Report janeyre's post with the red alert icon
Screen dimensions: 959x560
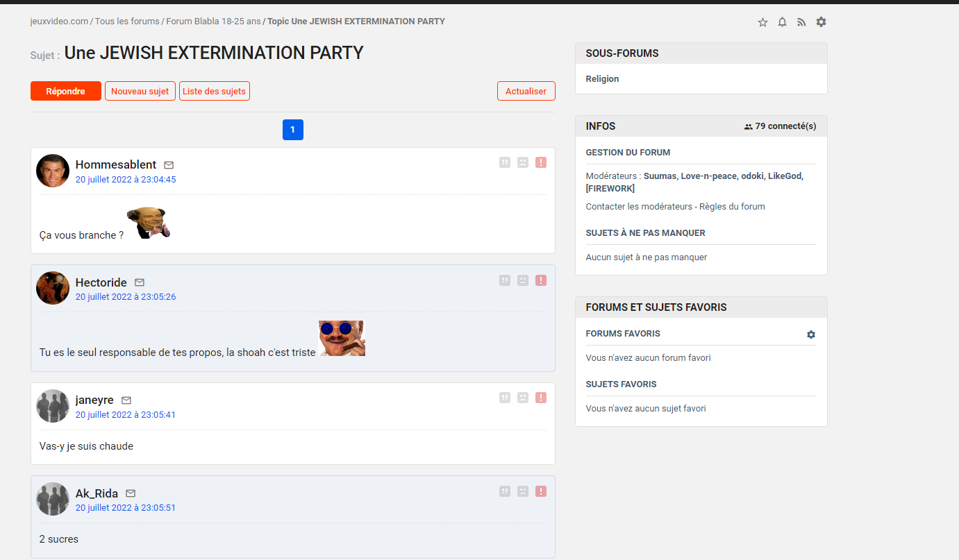click(x=541, y=398)
